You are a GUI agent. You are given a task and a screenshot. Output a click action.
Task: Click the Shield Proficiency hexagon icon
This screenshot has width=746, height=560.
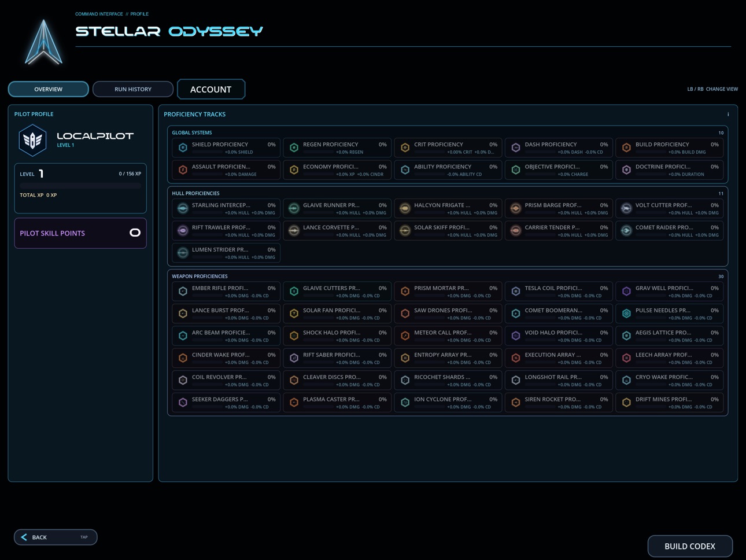pyautogui.click(x=183, y=148)
